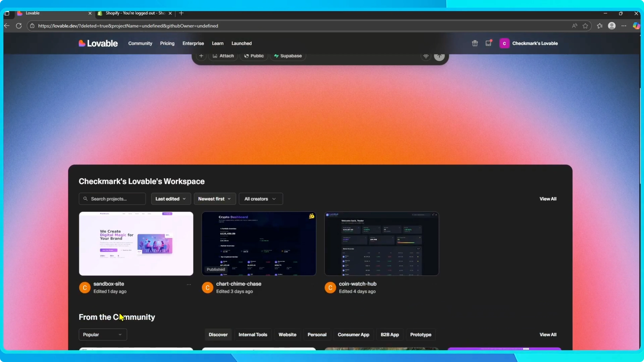Select the Website category tab
The height and width of the screenshot is (362, 644).
(x=288, y=335)
